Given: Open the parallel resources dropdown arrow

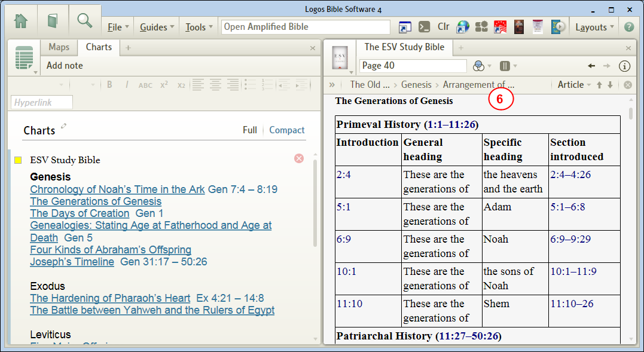Looking at the screenshot, I should [515, 66].
